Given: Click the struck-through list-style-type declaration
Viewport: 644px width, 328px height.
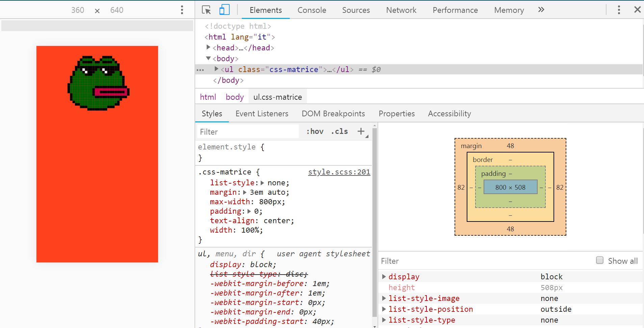Looking at the screenshot, I should pyautogui.click(x=259, y=274).
